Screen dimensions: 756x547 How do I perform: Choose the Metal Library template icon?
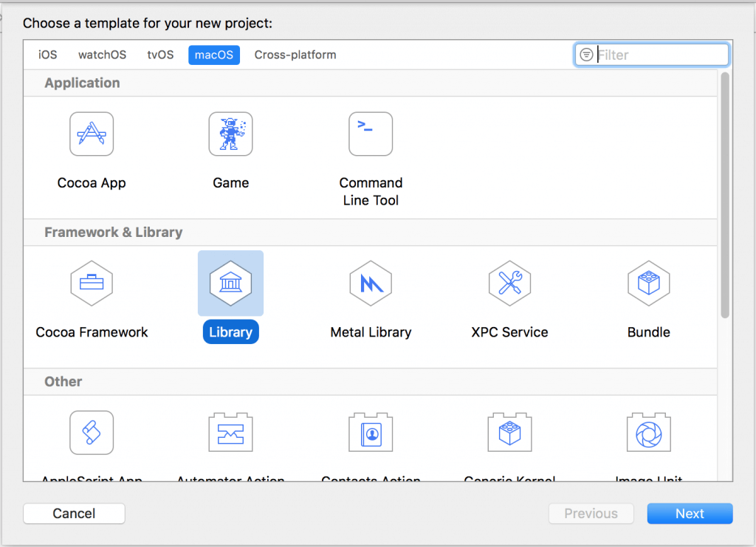click(x=371, y=283)
